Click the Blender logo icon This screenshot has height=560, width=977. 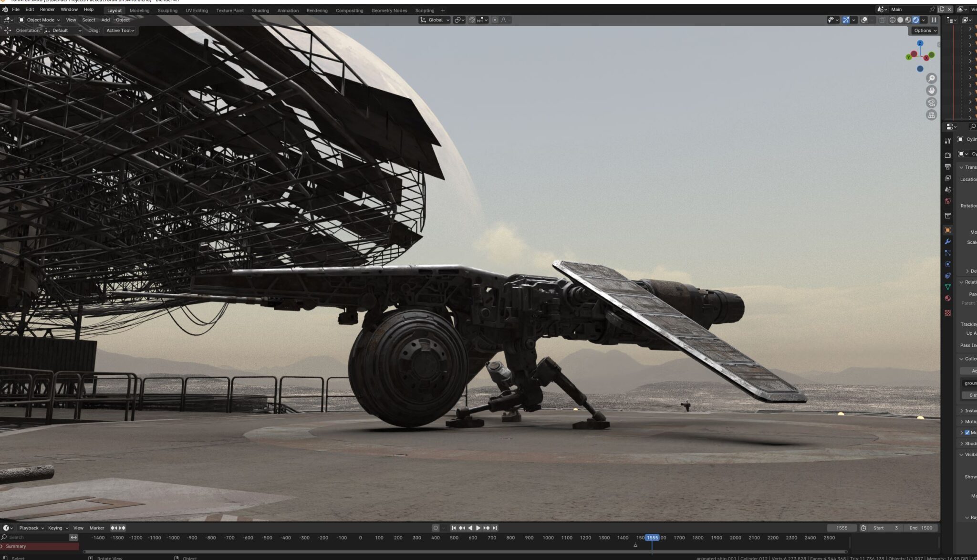[x=5, y=10]
